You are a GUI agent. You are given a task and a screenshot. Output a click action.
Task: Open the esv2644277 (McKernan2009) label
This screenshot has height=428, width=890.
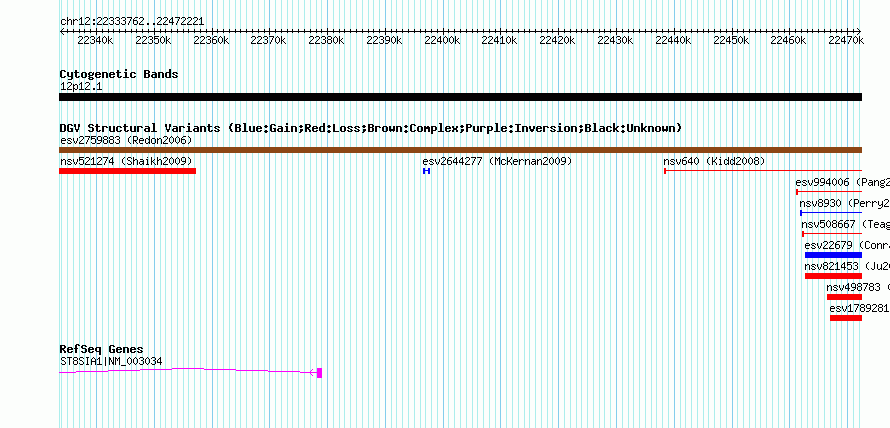[x=497, y=161]
